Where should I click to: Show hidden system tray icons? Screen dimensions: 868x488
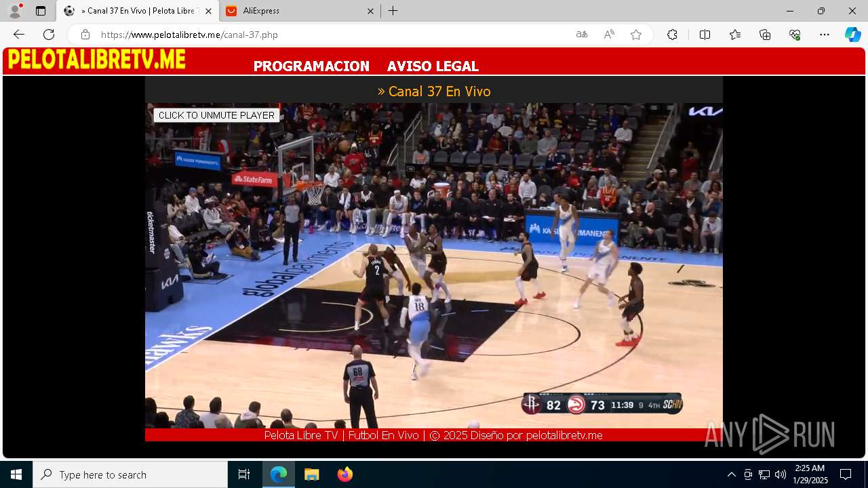click(731, 474)
